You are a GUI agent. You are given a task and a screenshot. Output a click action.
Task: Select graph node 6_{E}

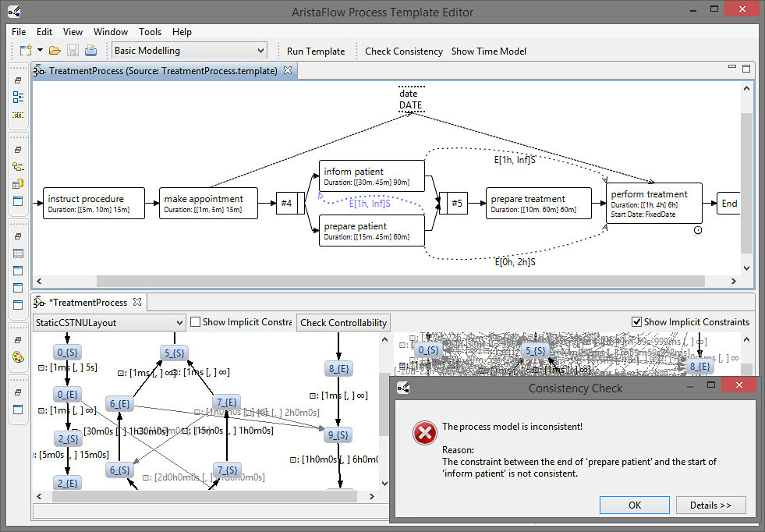click(x=119, y=403)
